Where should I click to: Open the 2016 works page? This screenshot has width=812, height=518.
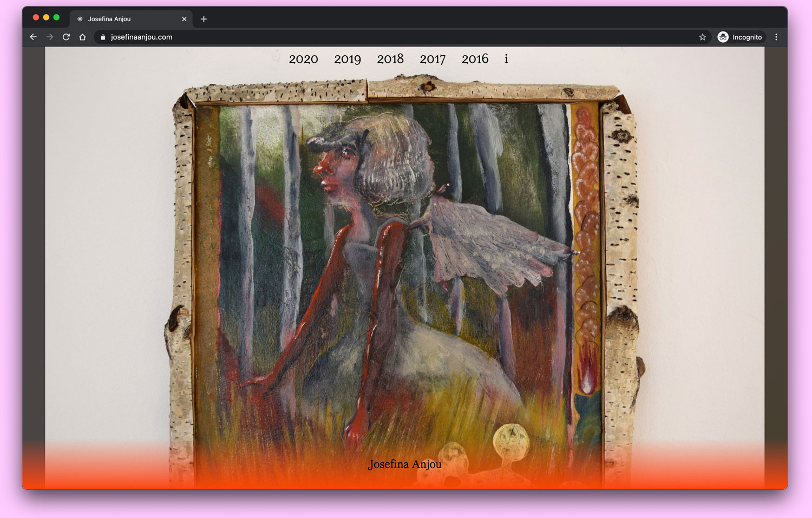(x=475, y=59)
